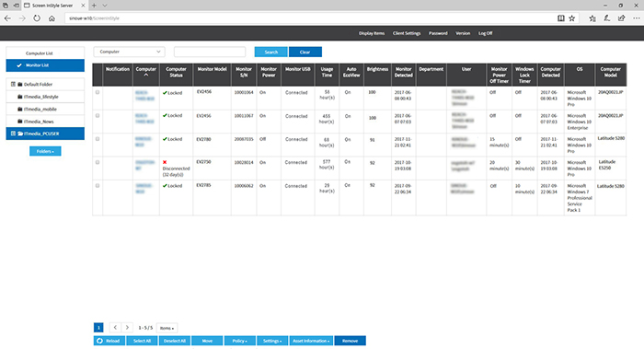Open tab list chevron in browser

point(105,6)
